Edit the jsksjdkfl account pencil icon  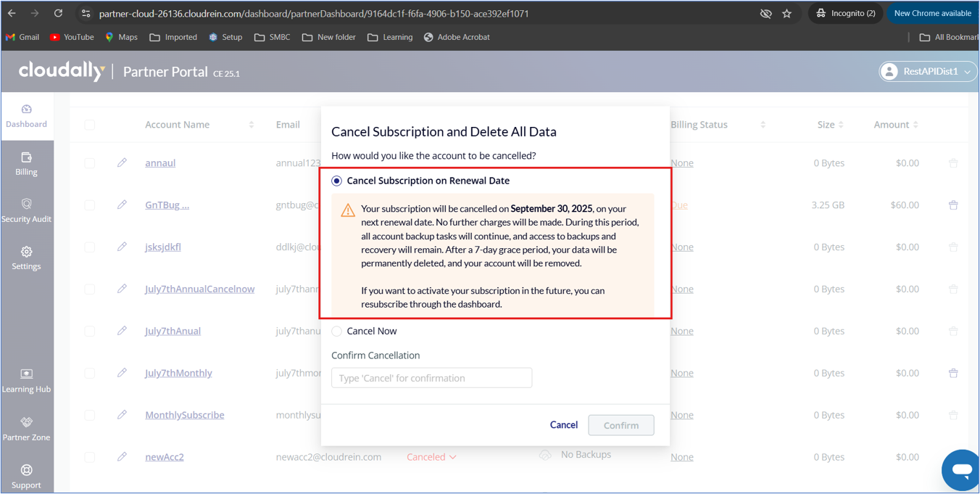coord(122,247)
